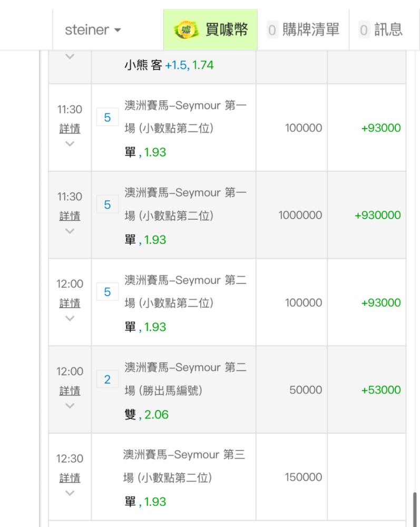Click result badge 5 in 12:00 row
Screen dimensions: 420x527
(x=108, y=292)
